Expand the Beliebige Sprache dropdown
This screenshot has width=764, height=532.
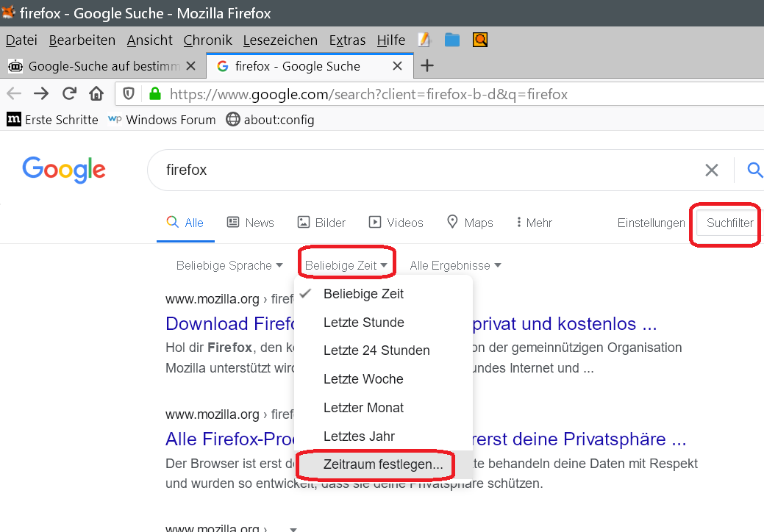coord(229,265)
